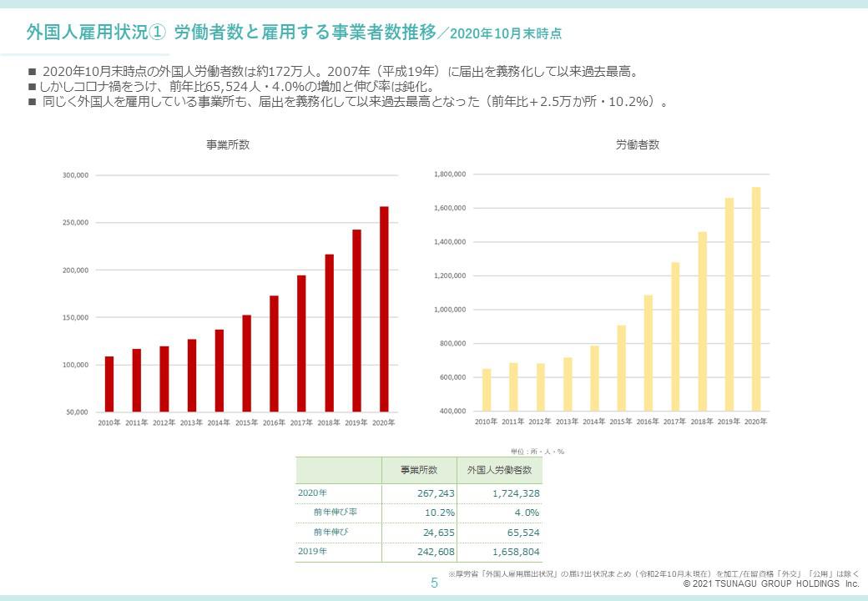Click the 2010年 red bar in 事業所数 chart
The height and width of the screenshot is (601, 868).
coord(109,384)
